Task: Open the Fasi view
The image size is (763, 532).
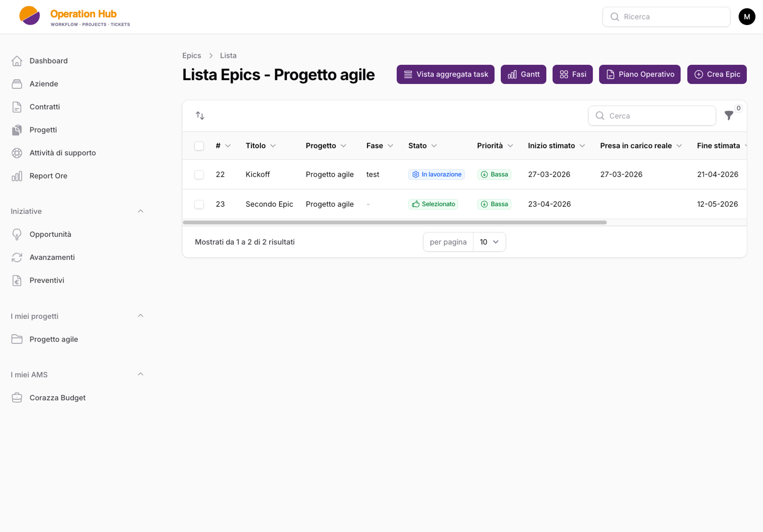Action: (573, 74)
